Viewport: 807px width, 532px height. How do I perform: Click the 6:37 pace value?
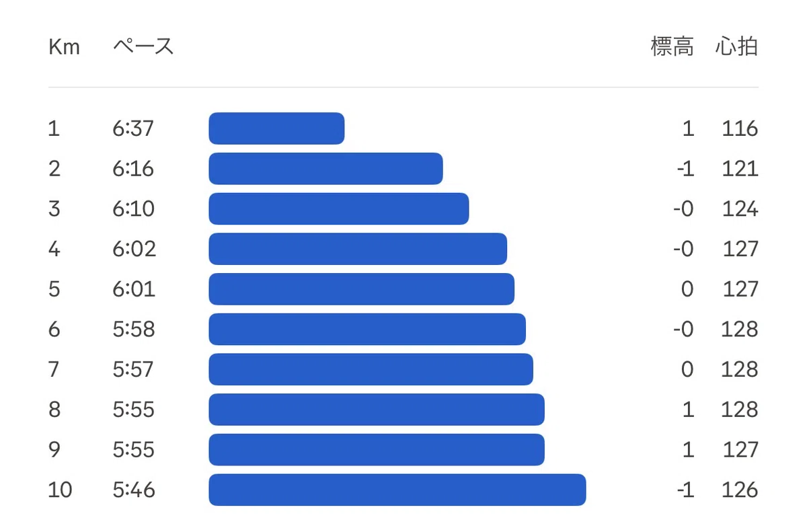[x=133, y=128]
